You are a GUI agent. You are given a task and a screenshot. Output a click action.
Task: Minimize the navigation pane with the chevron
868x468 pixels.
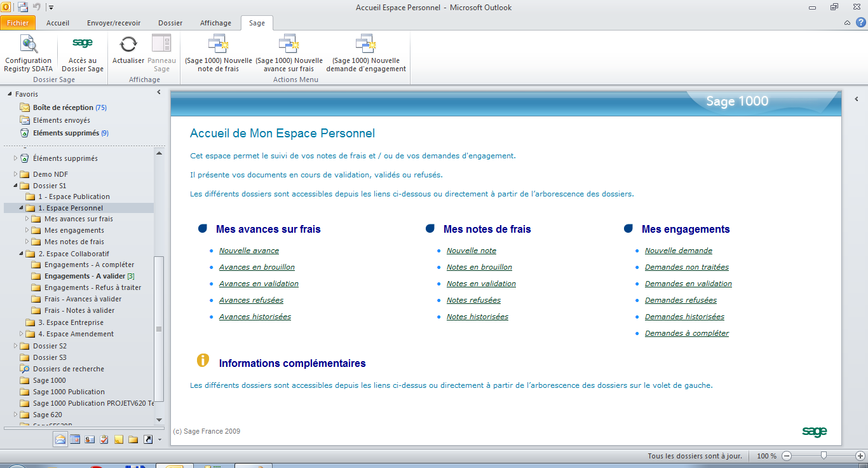(x=159, y=93)
